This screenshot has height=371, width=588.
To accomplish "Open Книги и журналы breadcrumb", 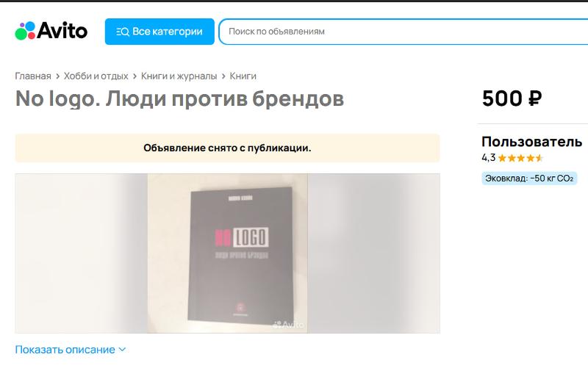I will click(x=179, y=76).
